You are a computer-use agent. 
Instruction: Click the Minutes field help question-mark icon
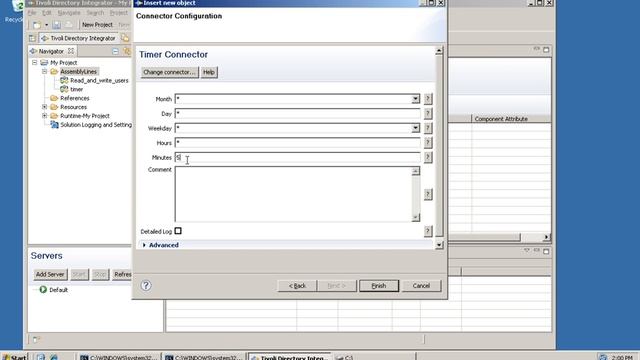427,157
